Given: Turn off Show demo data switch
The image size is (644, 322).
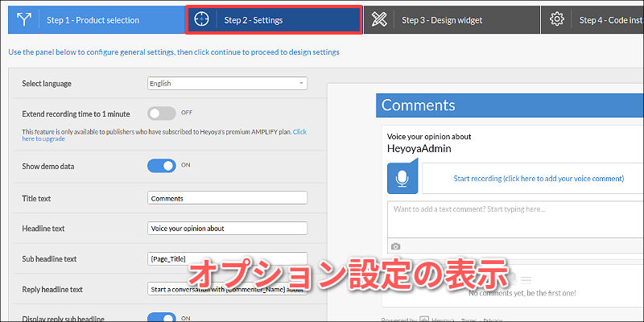Looking at the screenshot, I should point(162,166).
